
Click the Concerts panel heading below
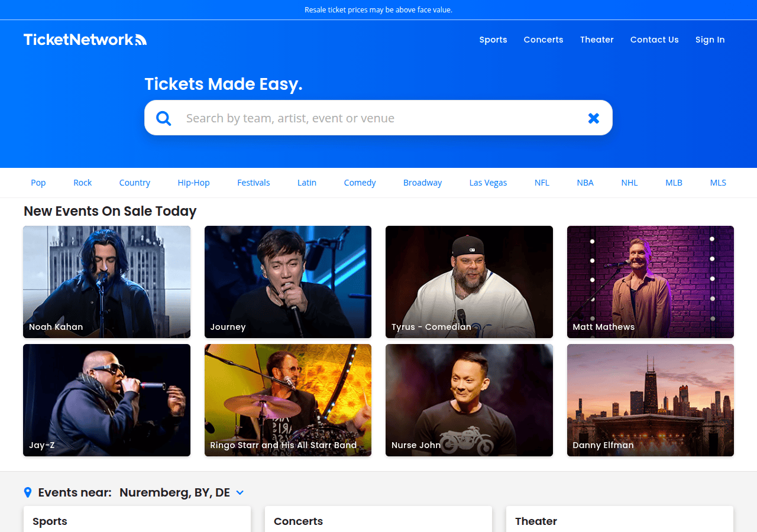pyautogui.click(x=298, y=521)
